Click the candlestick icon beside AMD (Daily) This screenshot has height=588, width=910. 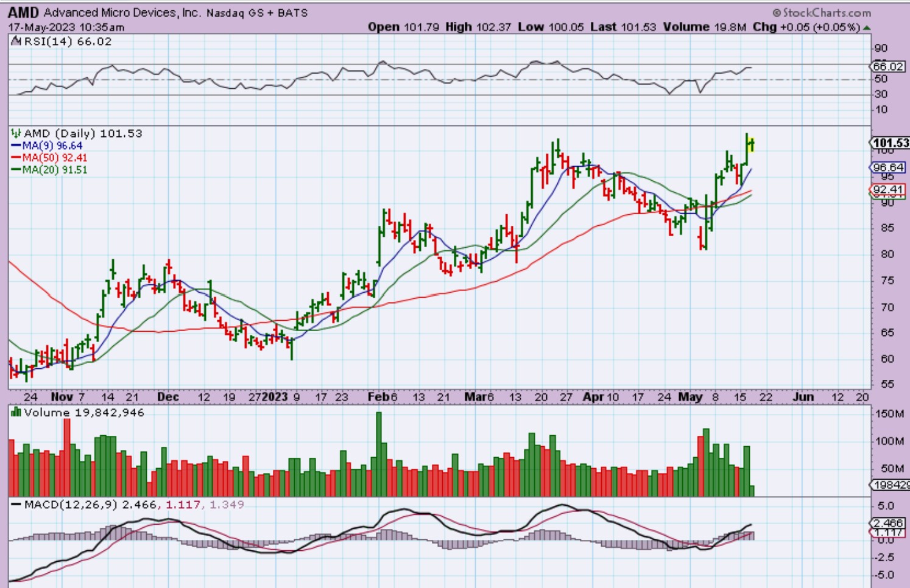point(16,133)
